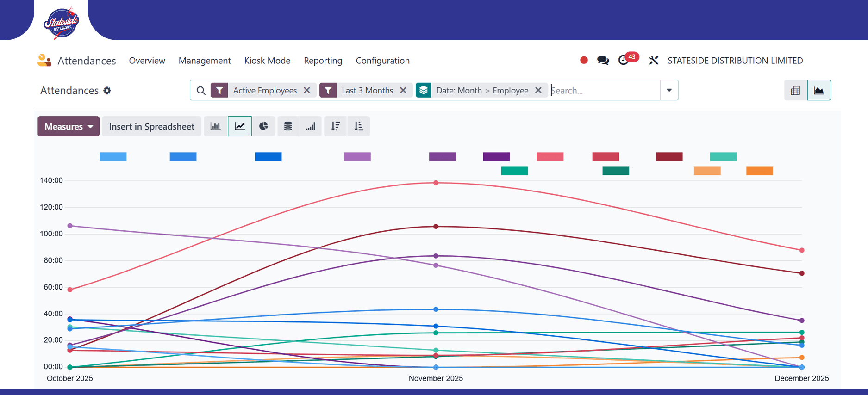This screenshot has width=868, height=395.
Task: Open the Overview menu
Action: point(147,61)
